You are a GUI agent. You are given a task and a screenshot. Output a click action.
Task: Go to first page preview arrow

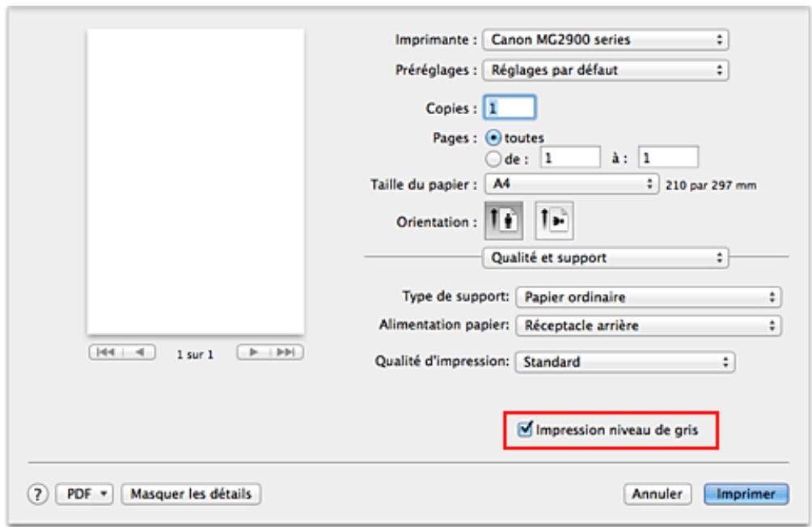(106, 352)
